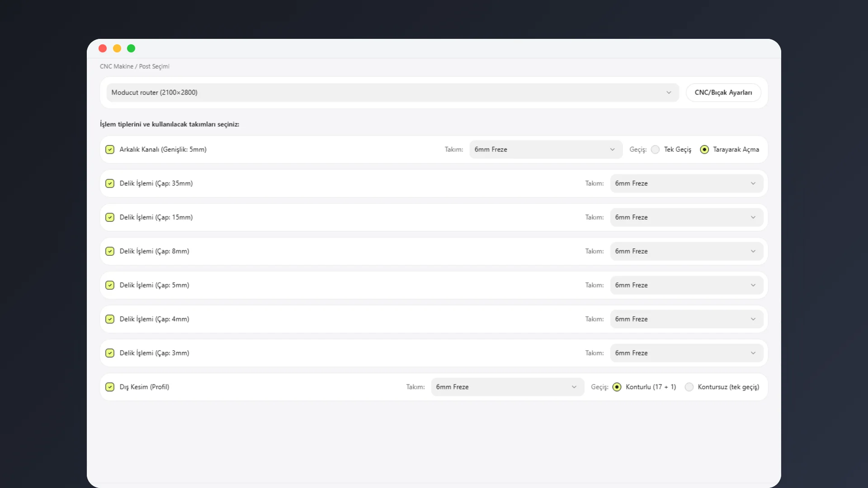Toggle the Delik İşlemi (Çap: 35mm) checkbox
This screenshot has width=868, height=488.
point(110,183)
